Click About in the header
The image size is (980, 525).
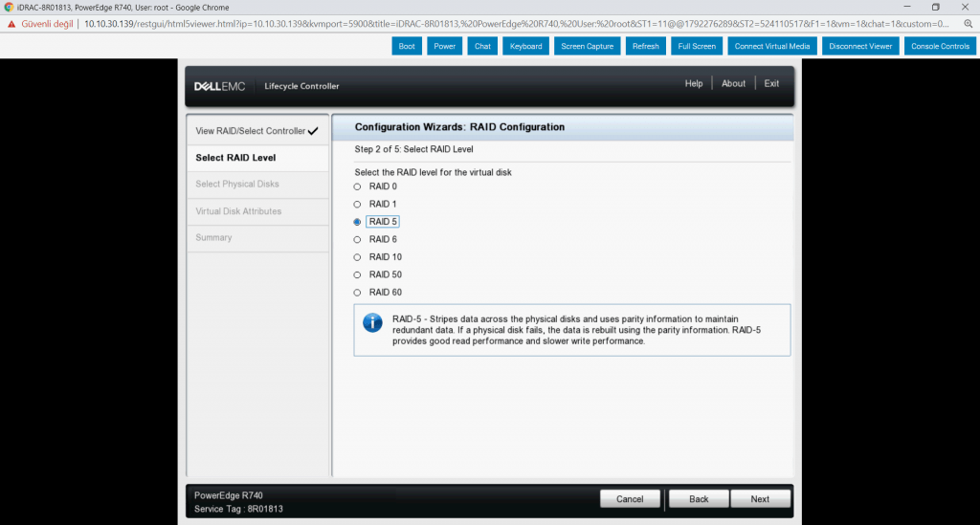(x=733, y=84)
